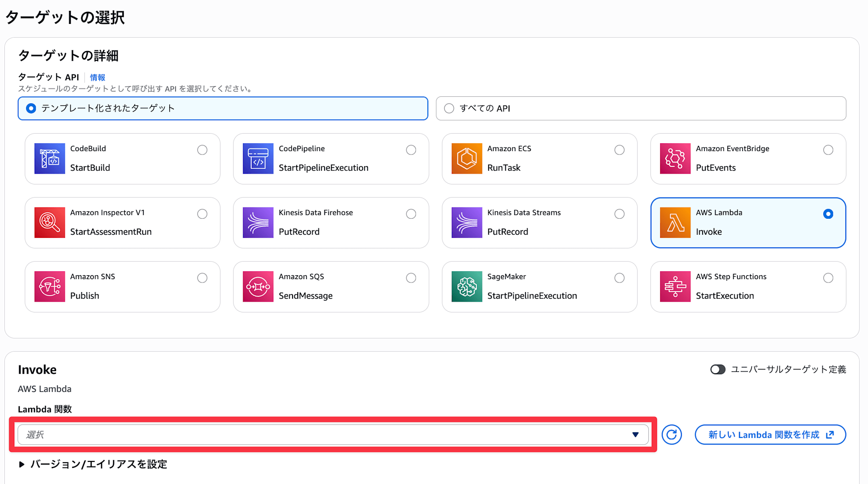This screenshot has width=868, height=484.
Task: Click the Kinesis Data Firehose icon
Action: coord(258,223)
